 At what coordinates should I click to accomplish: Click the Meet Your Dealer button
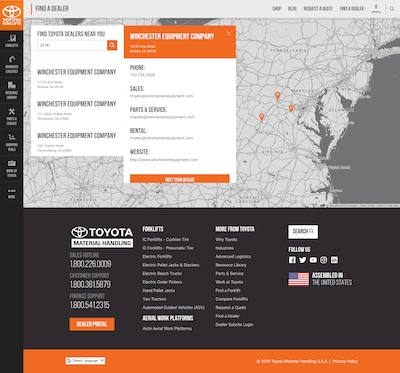180,179
